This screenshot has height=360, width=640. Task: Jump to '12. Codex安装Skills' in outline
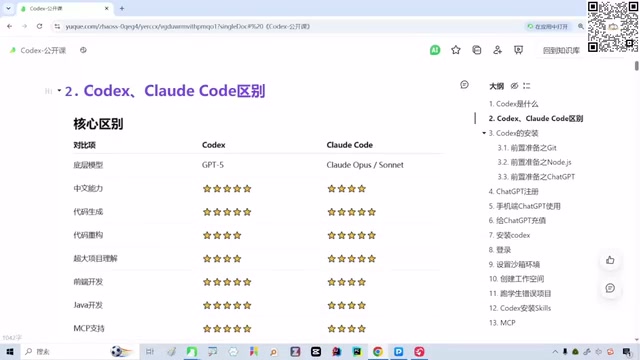tap(520, 308)
